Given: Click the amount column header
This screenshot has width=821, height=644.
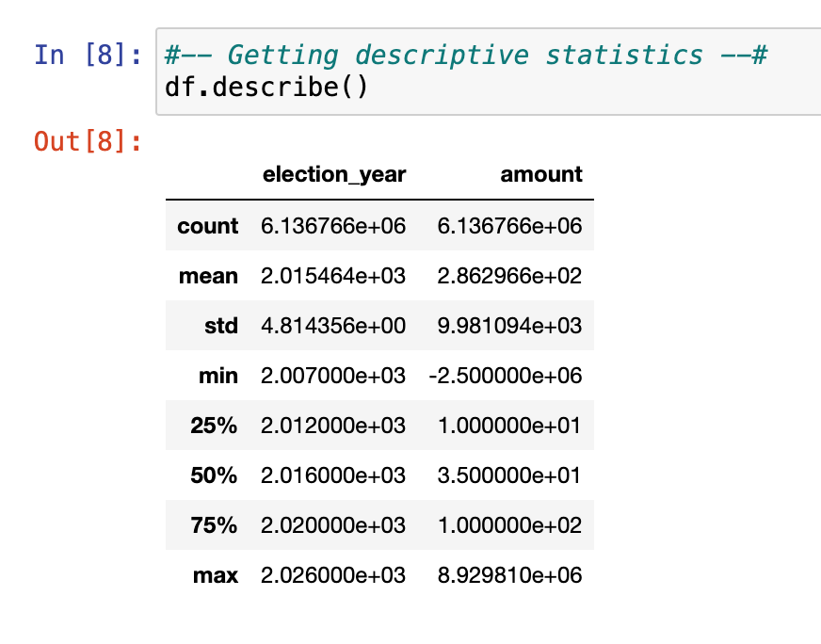Looking at the screenshot, I should pos(541,174).
